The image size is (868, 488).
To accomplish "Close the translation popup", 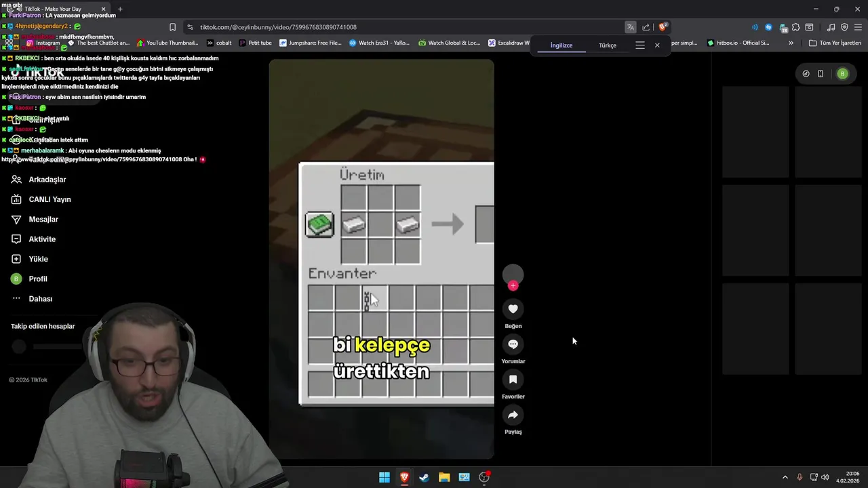I will [x=657, y=45].
